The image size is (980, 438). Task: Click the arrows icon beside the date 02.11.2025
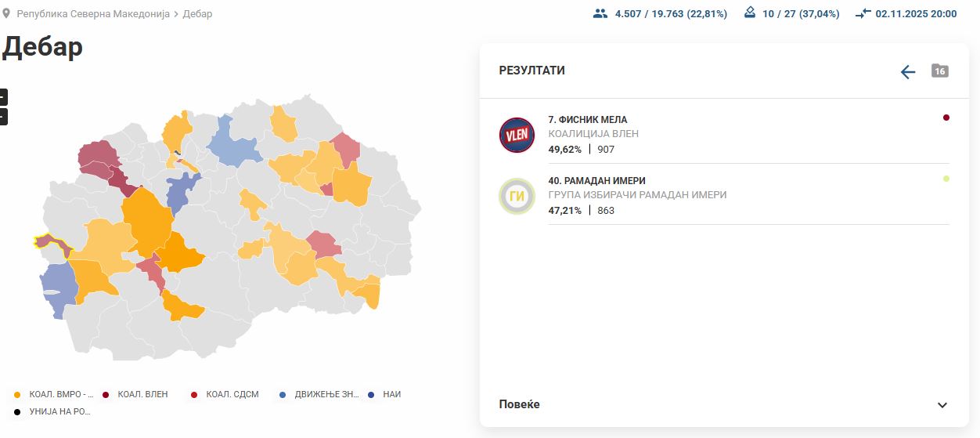[x=863, y=13]
